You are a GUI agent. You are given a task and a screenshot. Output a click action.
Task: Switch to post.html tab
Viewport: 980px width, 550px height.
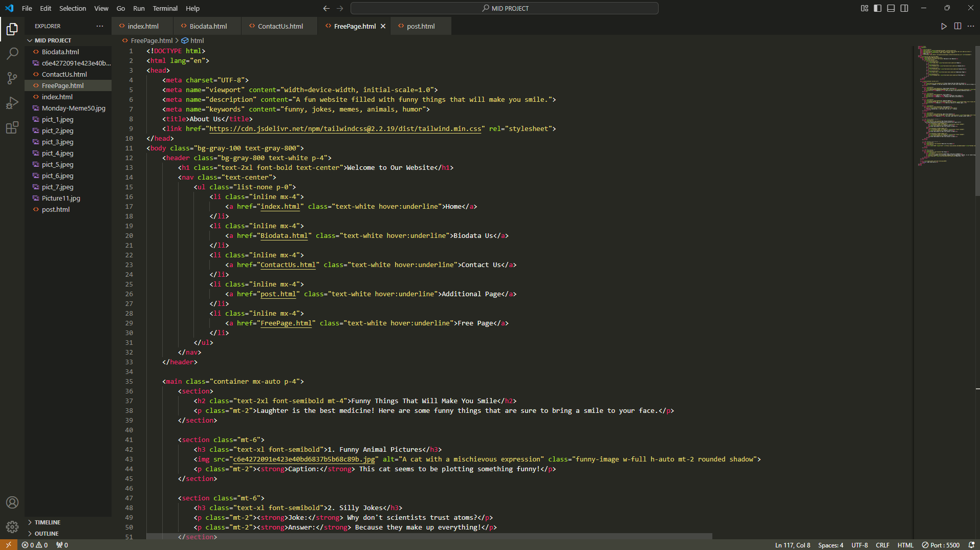pyautogui.click(x=421, y=26)
